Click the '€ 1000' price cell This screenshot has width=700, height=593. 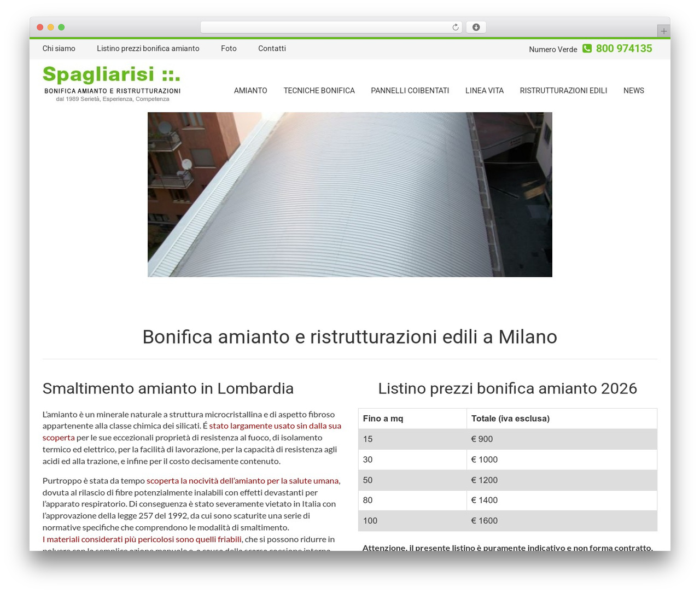click(562, 460)
